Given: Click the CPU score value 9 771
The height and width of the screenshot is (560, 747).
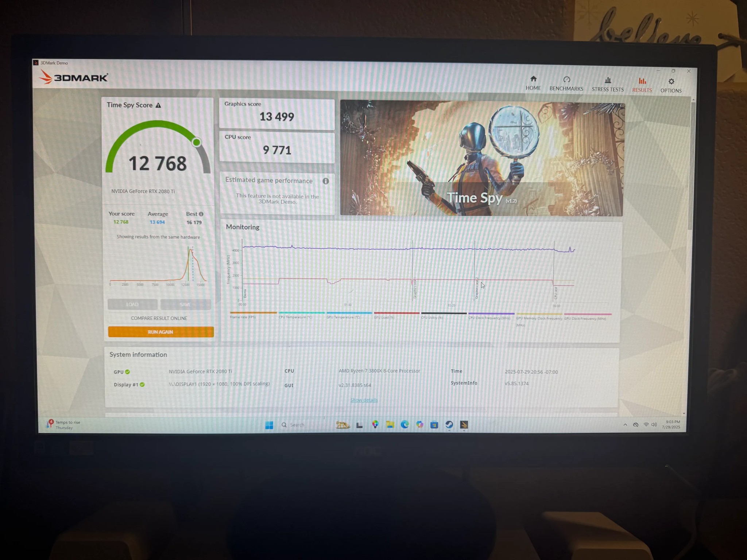Looking at the screenshot, I should tap(277, 150).
